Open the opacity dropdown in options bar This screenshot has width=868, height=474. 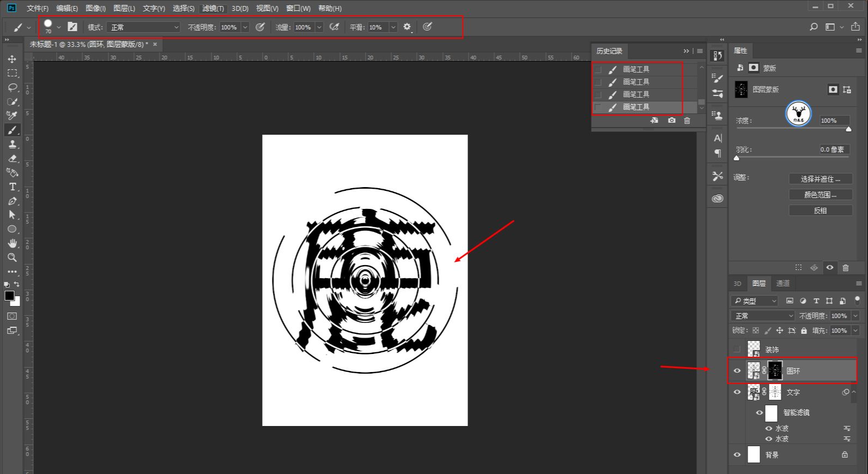[x=245, y=27]
